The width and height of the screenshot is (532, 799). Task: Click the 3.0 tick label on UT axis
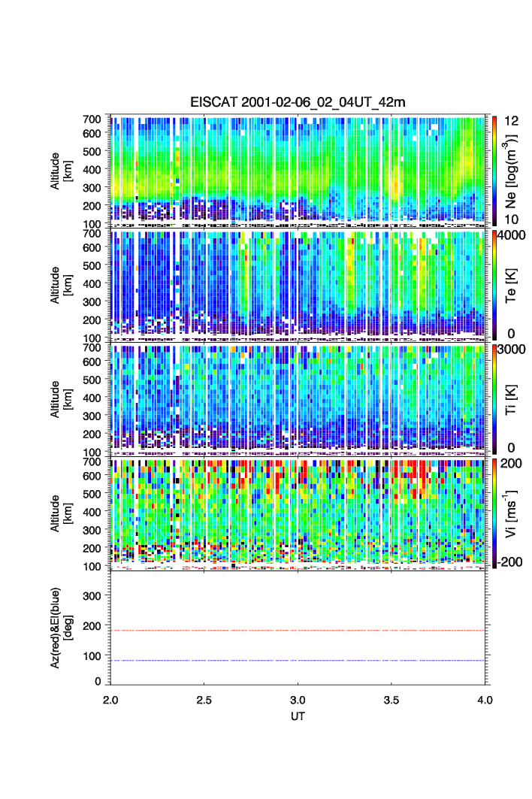298,700
